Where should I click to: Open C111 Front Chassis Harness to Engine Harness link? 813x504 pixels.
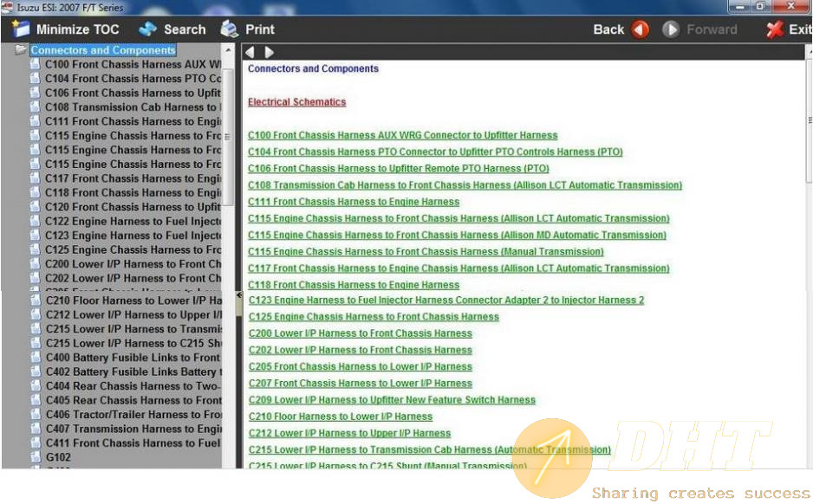pos(354,202)
